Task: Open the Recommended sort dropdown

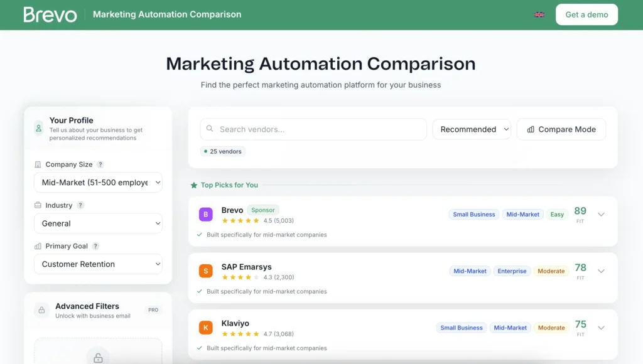Action: pyautogui.click(x=471, y=129)
